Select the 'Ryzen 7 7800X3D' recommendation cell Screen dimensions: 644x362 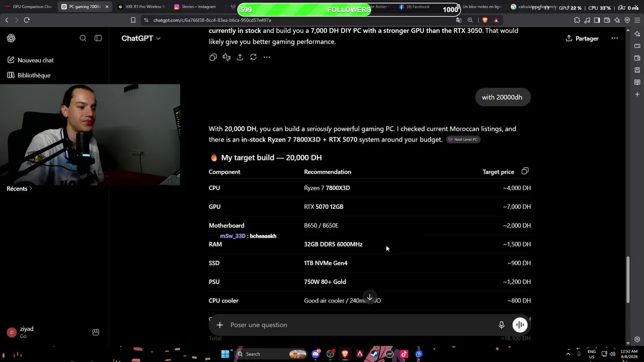327,188
